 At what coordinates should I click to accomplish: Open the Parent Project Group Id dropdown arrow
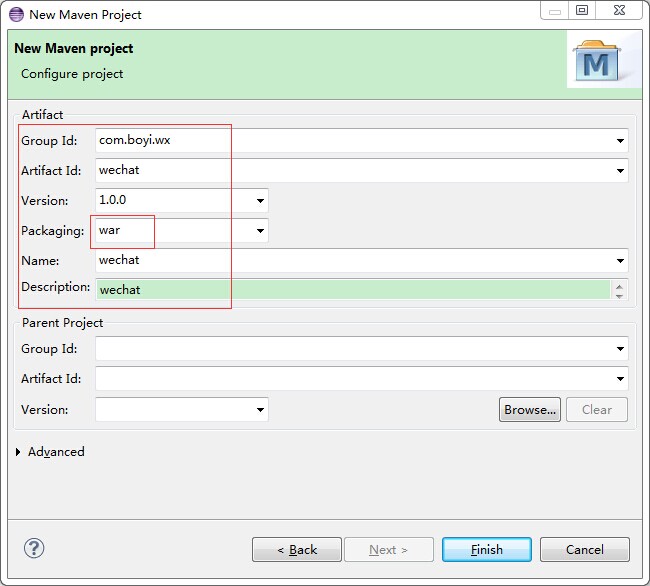[620, 349]
